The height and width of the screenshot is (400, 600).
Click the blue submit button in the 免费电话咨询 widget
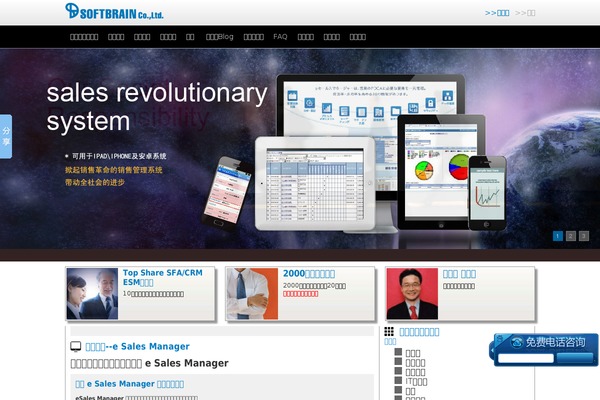coord(575,358)
